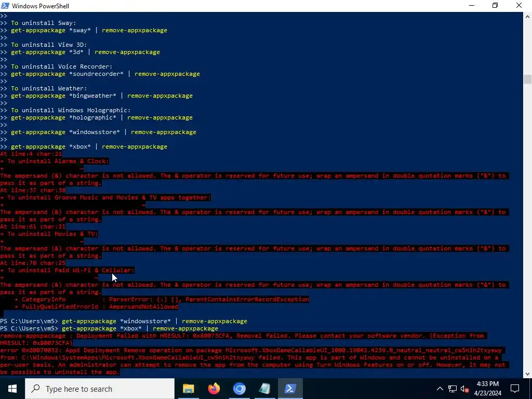The image size is (532, 399).
Task: Show hidden system tray icons
Action: click(440, 389)
